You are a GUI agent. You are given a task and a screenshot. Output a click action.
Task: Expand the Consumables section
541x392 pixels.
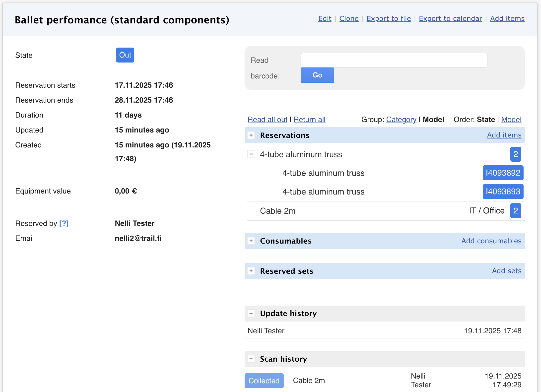pos(251,241)
